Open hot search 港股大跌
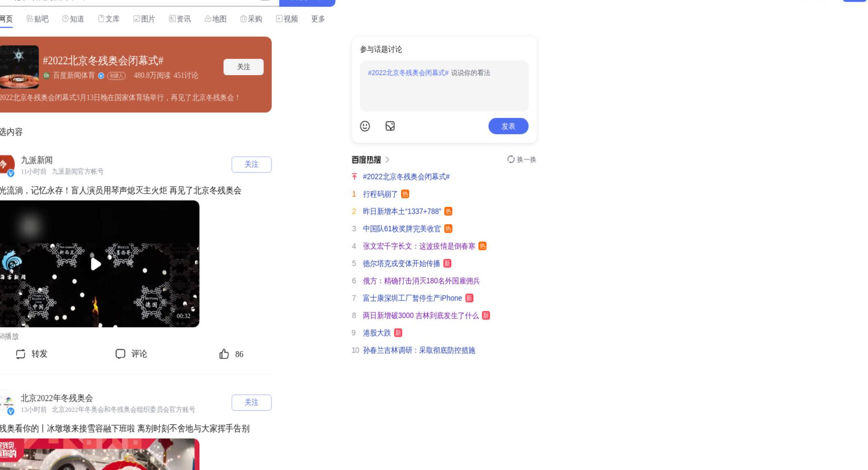 (377, 333)
